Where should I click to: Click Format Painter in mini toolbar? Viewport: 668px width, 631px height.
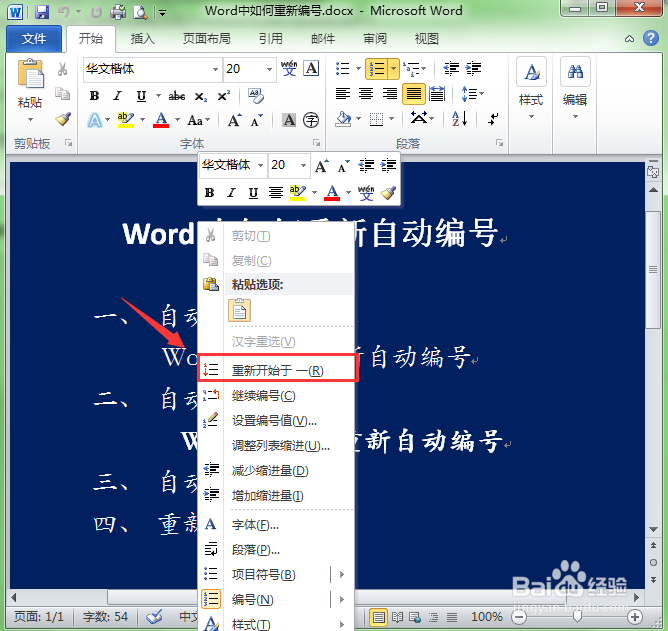[388, 193]
